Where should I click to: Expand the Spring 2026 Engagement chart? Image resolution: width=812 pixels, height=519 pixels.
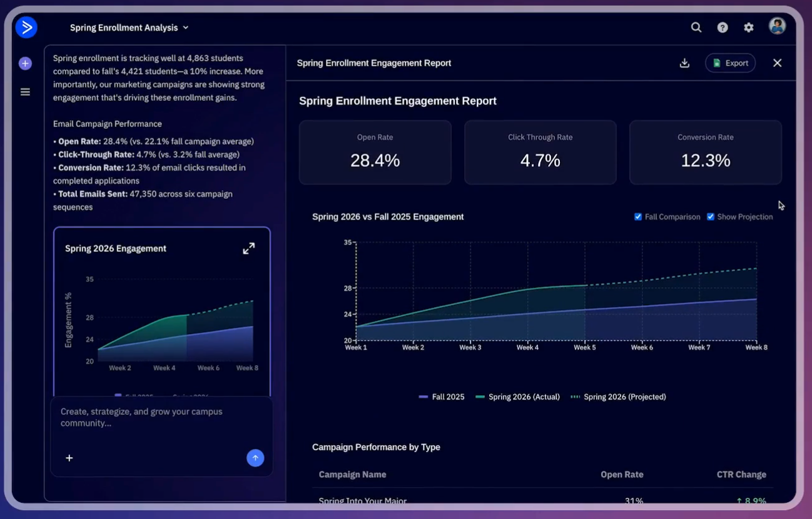(248, 248)
